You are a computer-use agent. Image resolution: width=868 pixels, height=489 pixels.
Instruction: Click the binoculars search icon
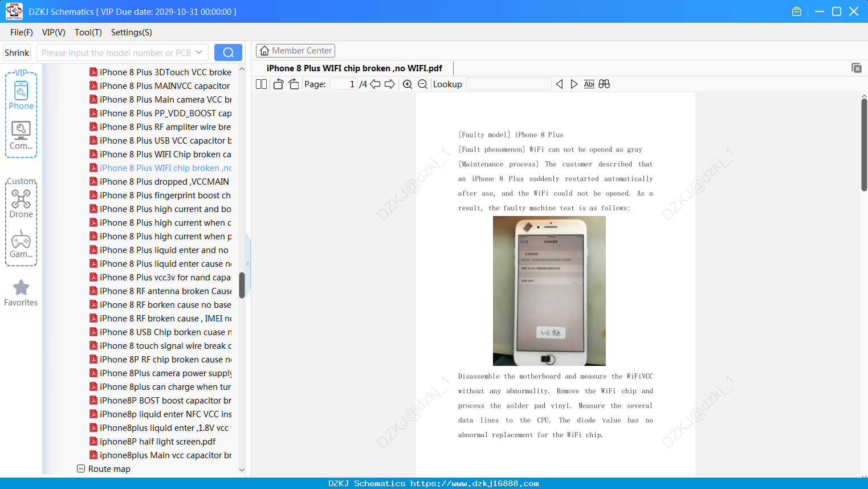click(x=604, y=84)
